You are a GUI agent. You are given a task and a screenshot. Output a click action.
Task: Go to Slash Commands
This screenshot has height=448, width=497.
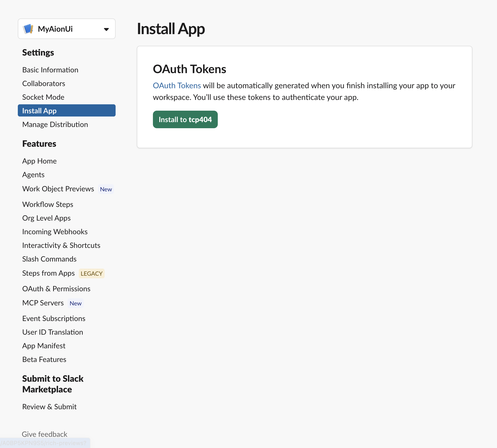49,259
